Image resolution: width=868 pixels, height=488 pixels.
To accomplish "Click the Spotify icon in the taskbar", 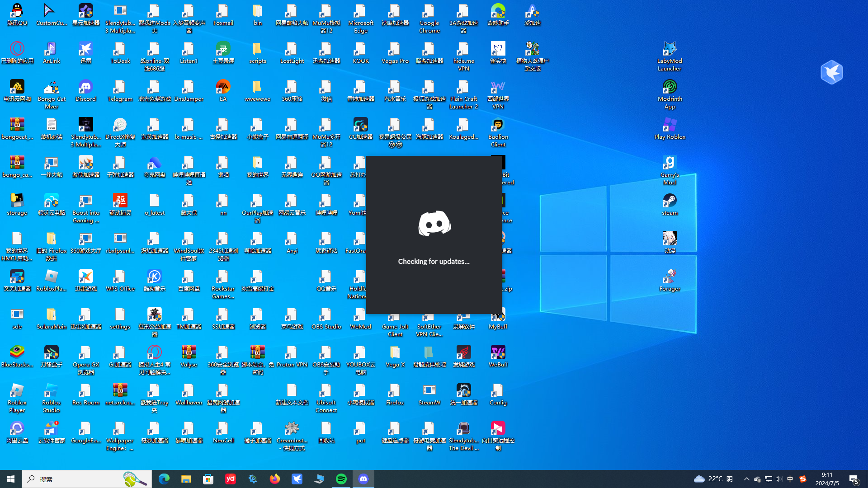I will tap(341, 479).
